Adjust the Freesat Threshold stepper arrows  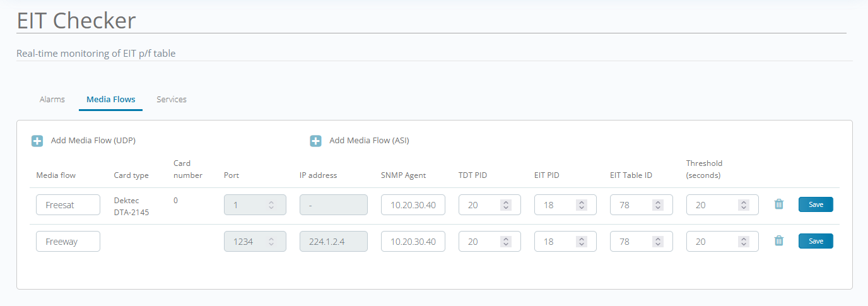pos(744,205)
